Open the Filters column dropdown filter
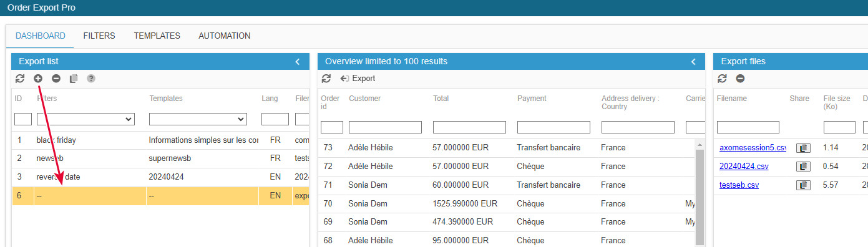This screenshot has width=868, height=247. [86, 119]
